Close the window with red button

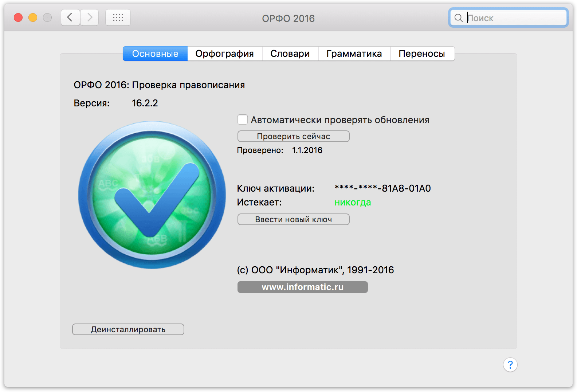pos(18,17)
